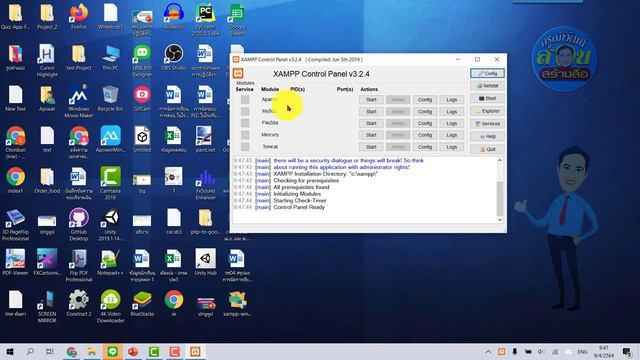640x360 pixels.
Task: Open Config for the Apache row
Action: click(425, 100)
